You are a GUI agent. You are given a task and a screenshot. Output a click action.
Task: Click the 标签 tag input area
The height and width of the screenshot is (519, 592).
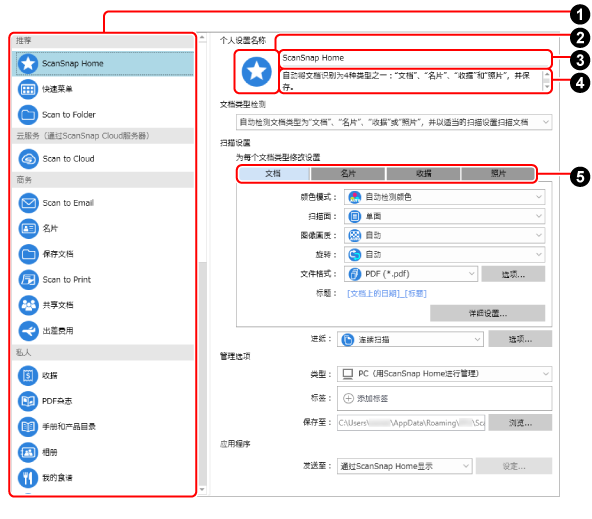[x=444, y=398]
